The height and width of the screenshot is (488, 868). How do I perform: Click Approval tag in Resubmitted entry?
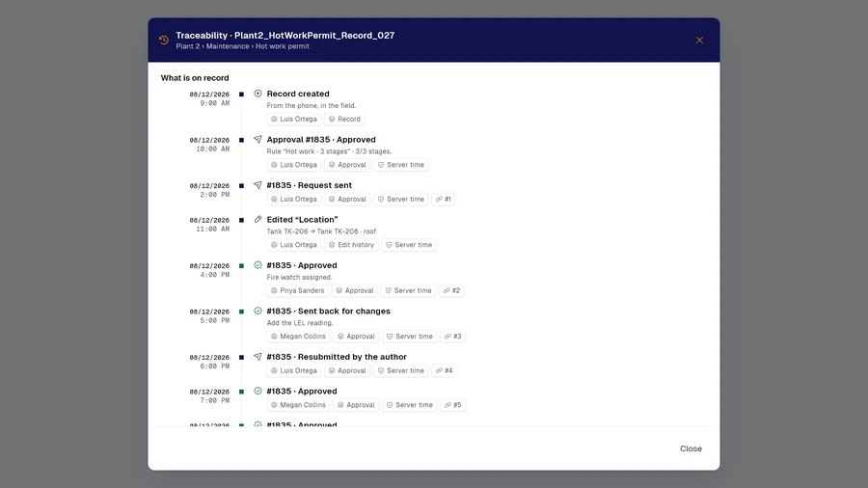point(347,370)
